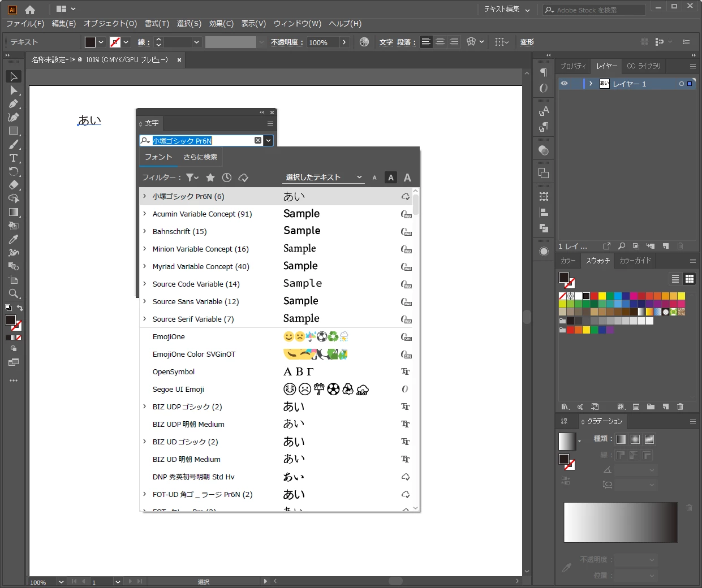Image resolution: width=702 pixels, height=588 pixels.
Task: Click opacity 100% input field
Action: click(323, 42)
